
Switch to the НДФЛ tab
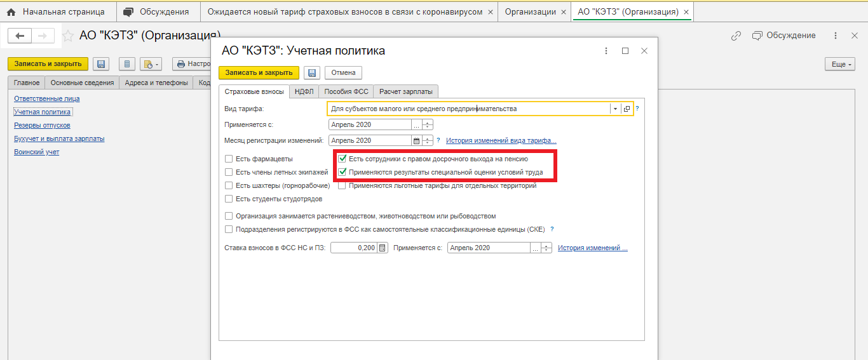pyautogui.click(x=304, y=91)
